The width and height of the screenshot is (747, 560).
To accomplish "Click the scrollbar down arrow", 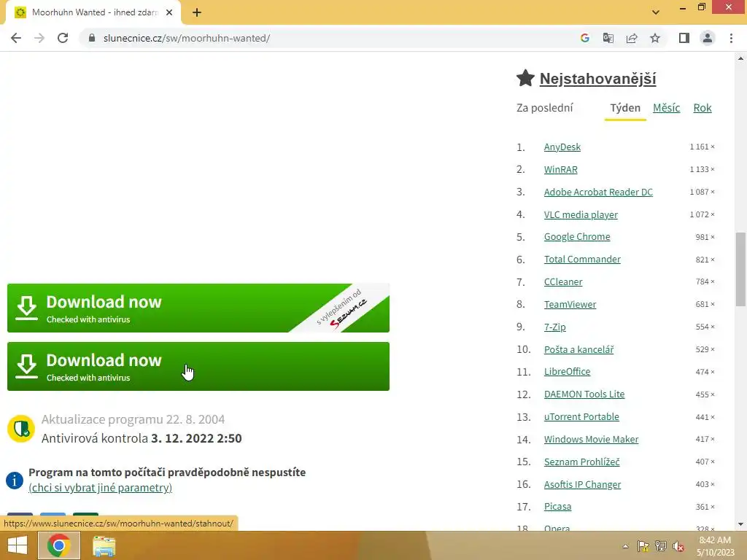I will (740, 524).
